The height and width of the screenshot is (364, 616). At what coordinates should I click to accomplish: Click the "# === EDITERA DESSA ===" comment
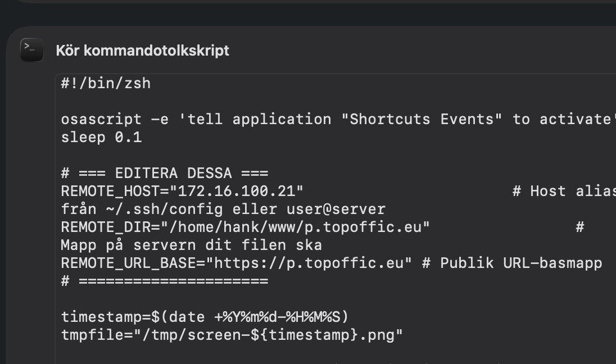(x=164, y=174)
